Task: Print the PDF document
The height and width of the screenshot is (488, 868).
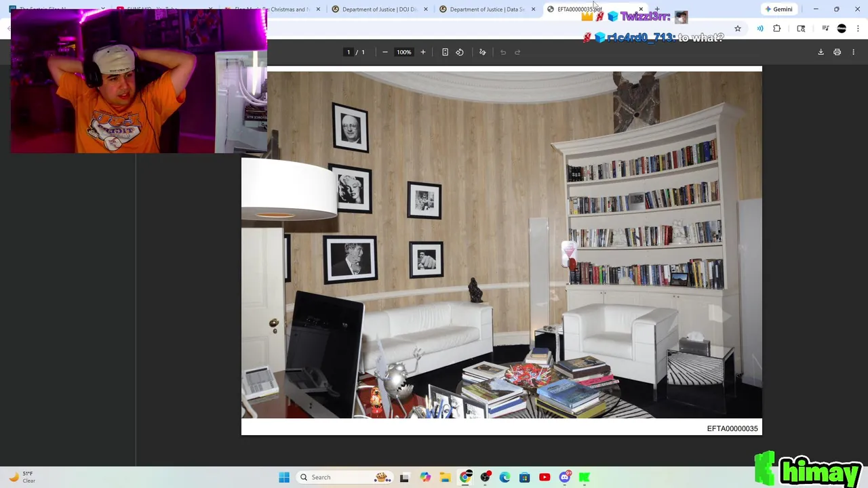Action: (837, 52)
